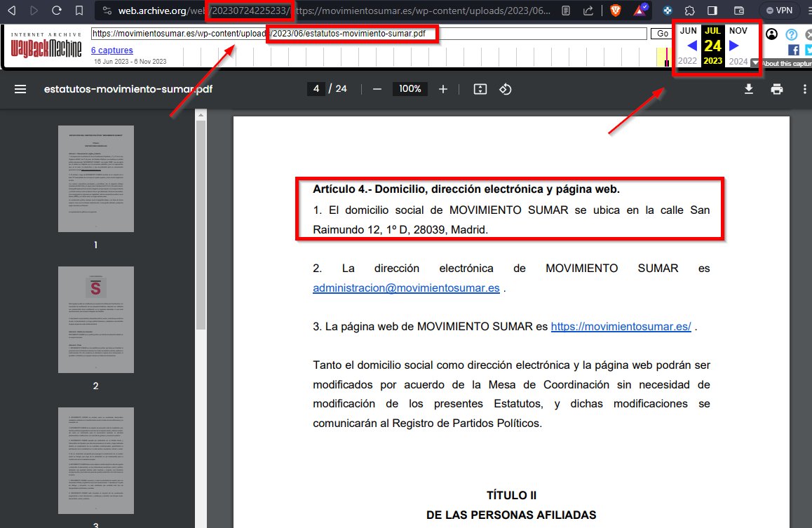Select JUN in the capture calendar

(688, 31)
